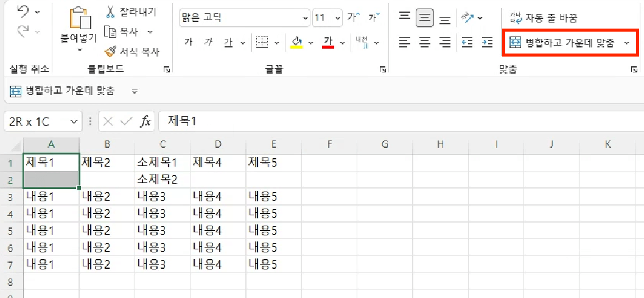Image resolution: width=644 pixels, height=298 pixels.
Task: Apply red font color 가
Action: pos(328,43)
